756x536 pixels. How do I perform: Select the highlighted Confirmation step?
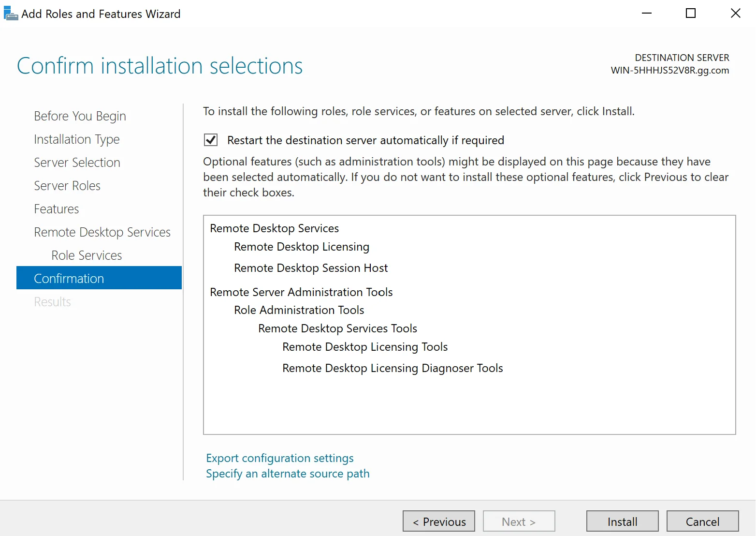coord(69,279)
